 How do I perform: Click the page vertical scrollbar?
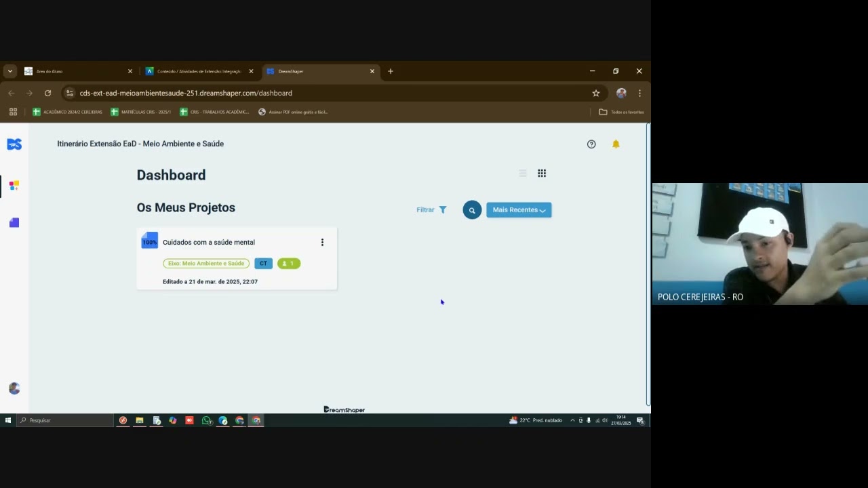click(648, 264)
